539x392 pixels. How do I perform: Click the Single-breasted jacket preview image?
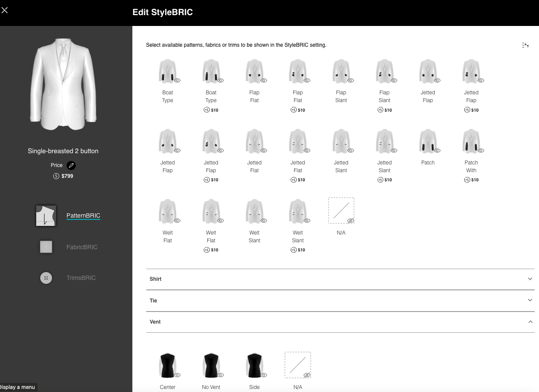(x=63, y=84)
